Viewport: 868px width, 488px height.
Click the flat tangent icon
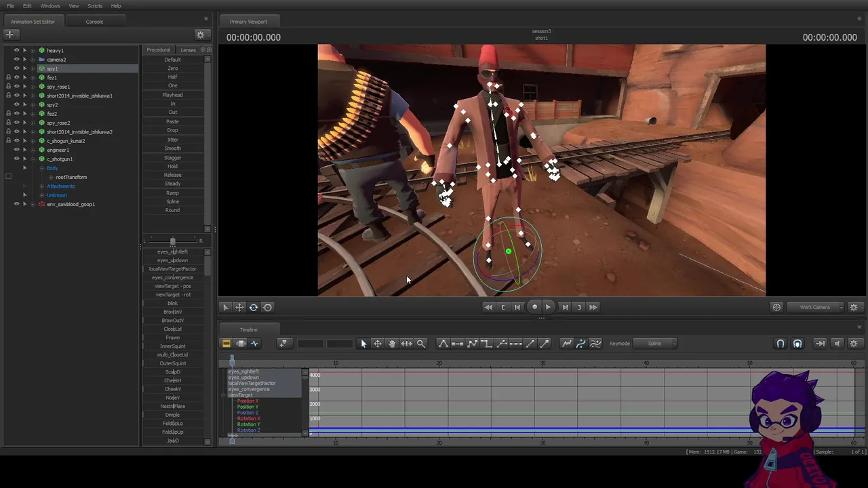coord(458,344)
